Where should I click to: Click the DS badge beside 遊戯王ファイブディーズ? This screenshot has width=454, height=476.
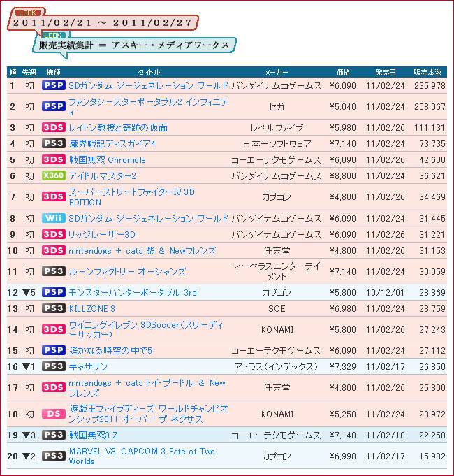coord(54,414)
